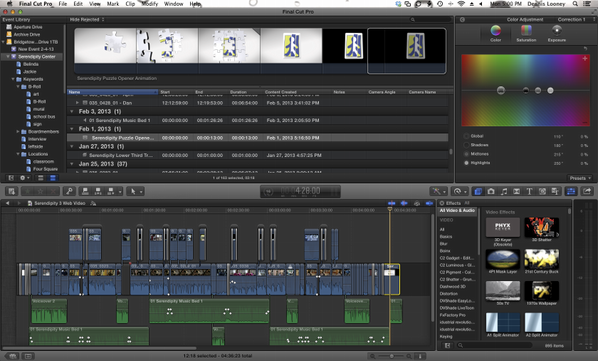Open the Photos Browser camera icon
This screenshot has height=361, width=598.
[491, 191]
